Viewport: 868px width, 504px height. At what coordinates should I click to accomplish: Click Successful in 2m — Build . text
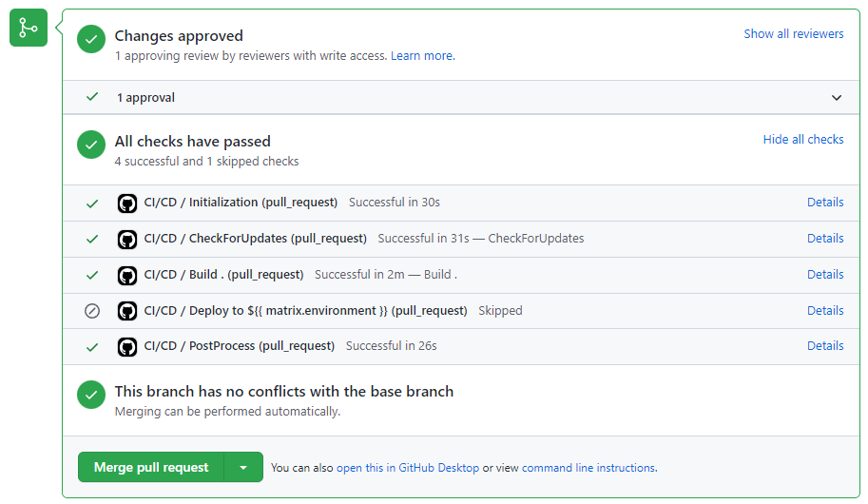coord(386,274)
